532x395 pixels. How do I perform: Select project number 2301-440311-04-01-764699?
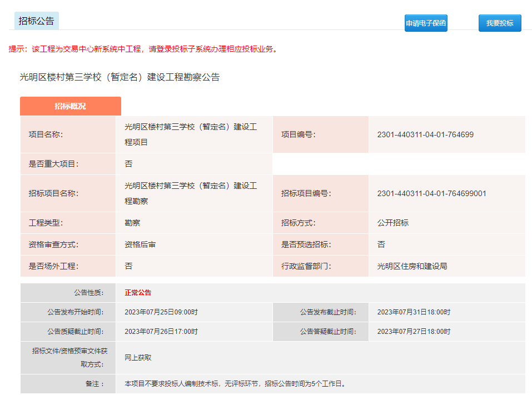(425, 134)
